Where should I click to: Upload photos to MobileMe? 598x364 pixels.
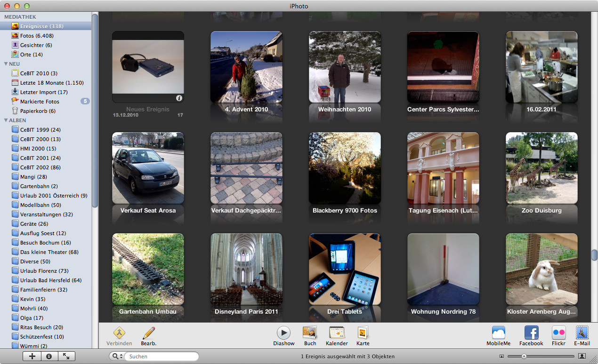point(499,335)
